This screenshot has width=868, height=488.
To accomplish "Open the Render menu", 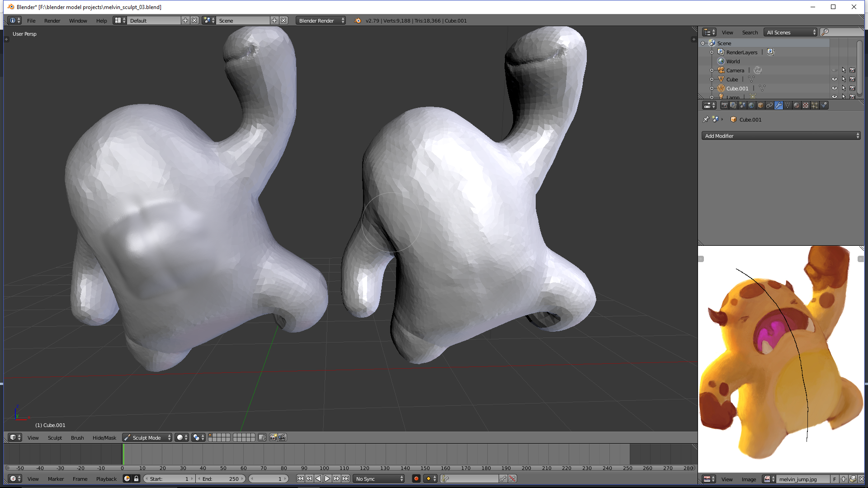I will point(52,20).
